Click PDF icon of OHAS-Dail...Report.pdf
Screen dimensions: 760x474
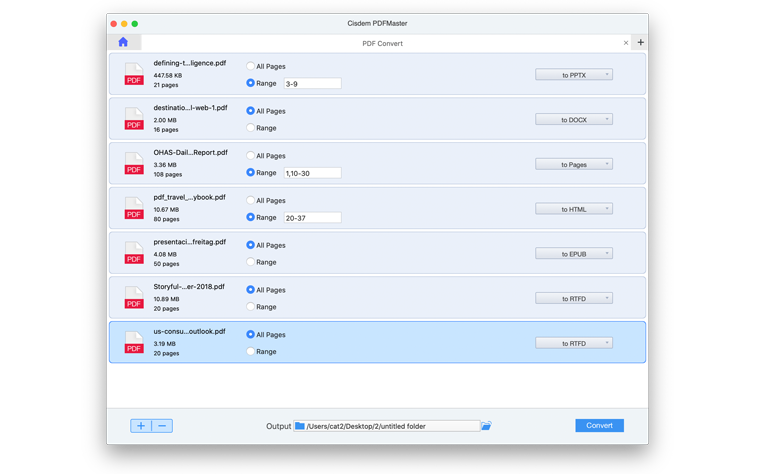tap(134, 164)
